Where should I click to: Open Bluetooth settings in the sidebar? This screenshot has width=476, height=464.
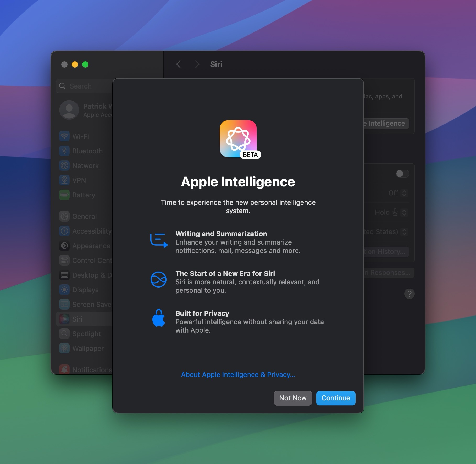pos(64,151)
